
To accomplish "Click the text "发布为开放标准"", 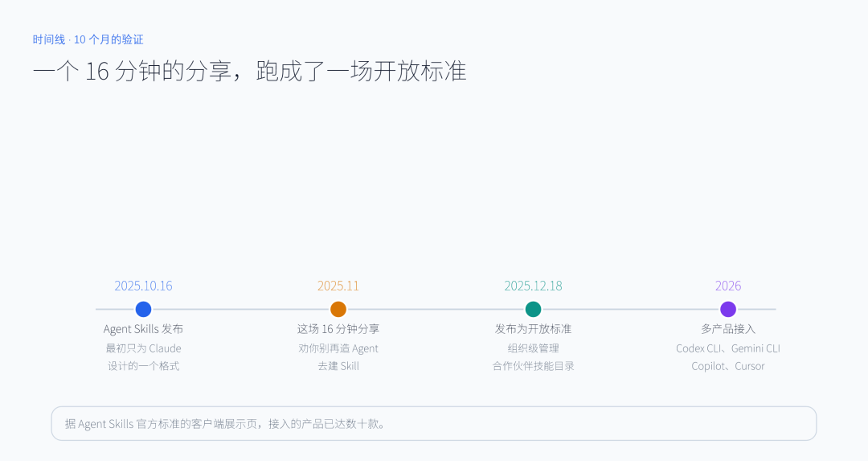I will tap(533, 329).
